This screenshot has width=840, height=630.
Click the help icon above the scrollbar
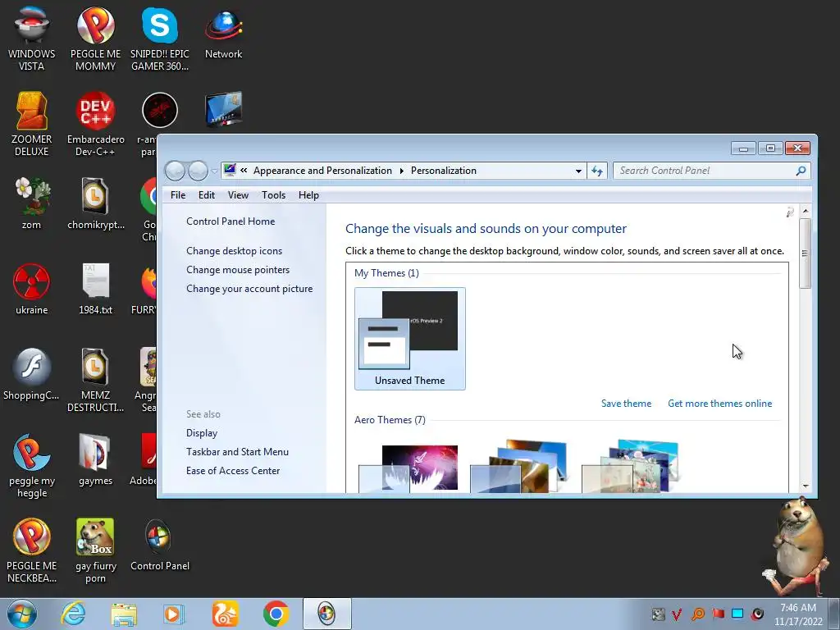(790, 212)
